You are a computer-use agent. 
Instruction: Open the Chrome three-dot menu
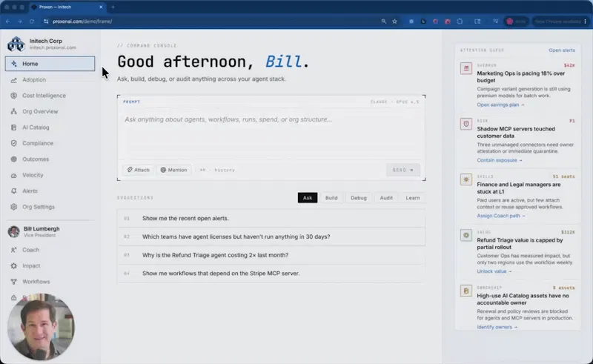pos(586,21)
